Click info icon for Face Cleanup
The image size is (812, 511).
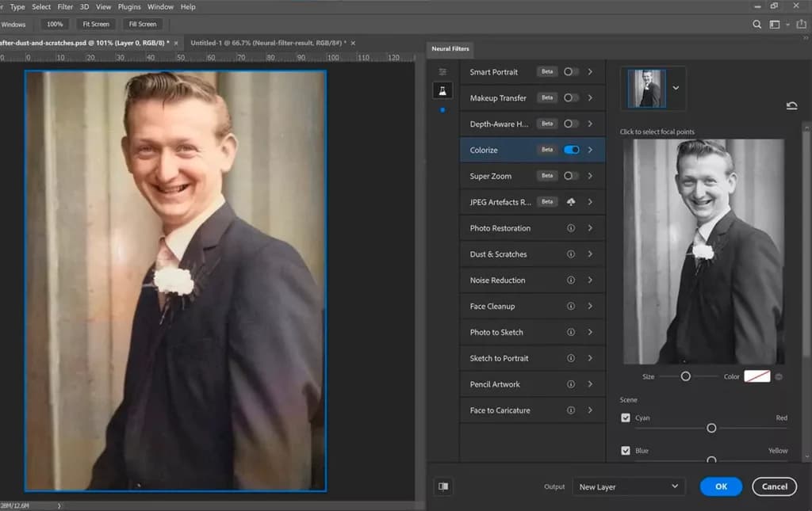click(x=571, y=306)
